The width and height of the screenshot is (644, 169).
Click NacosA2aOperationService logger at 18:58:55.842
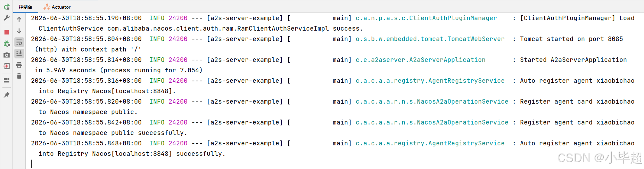click(x=432, y=122)
